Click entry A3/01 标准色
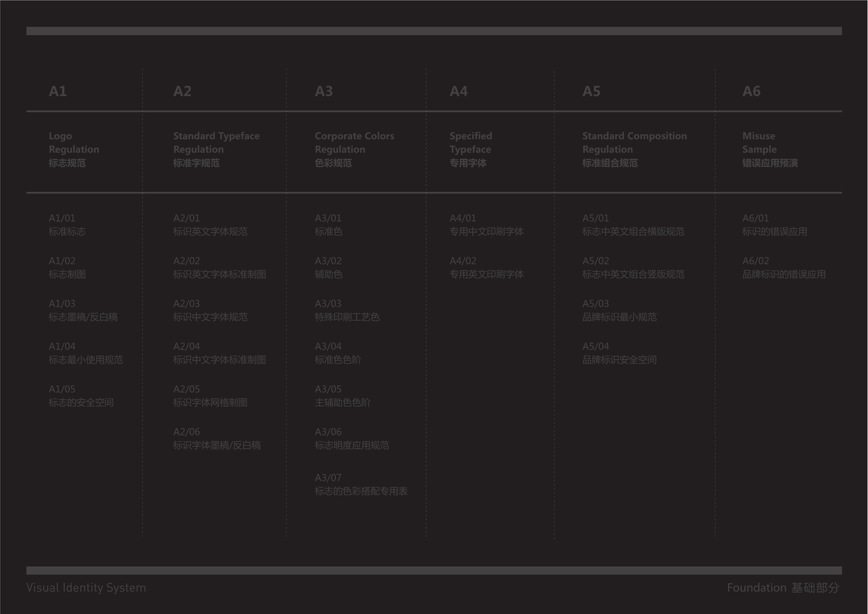The height and width of the screenshot is (614, 868). tap(329, 225)
